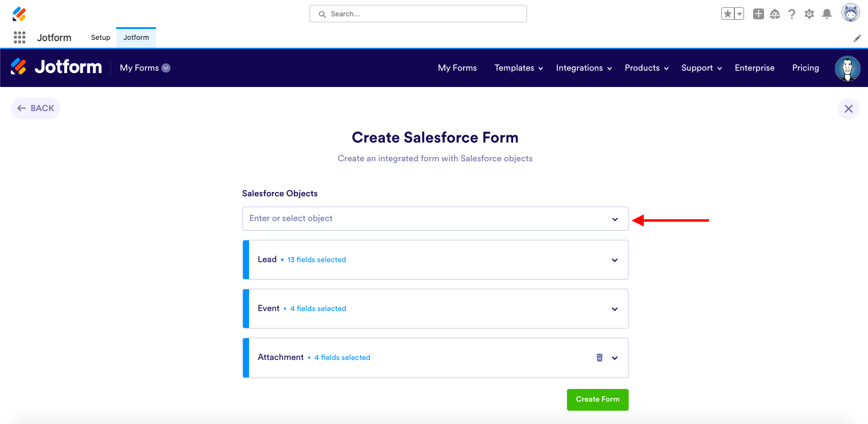Click the Favorites star icon
The height and width of the screenshot is (424, 868).
(727, 14)
